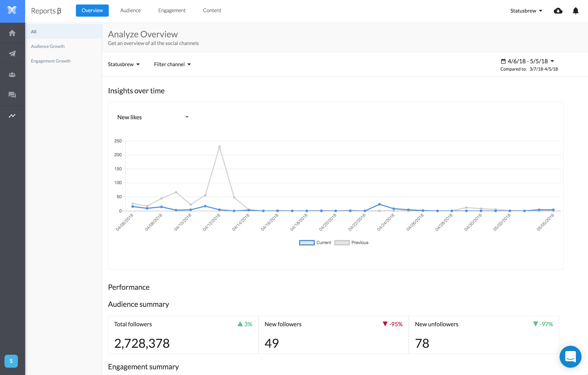Open the live chat support bubble
This screenshot has height=375, width=588.
tap(570, 357)
